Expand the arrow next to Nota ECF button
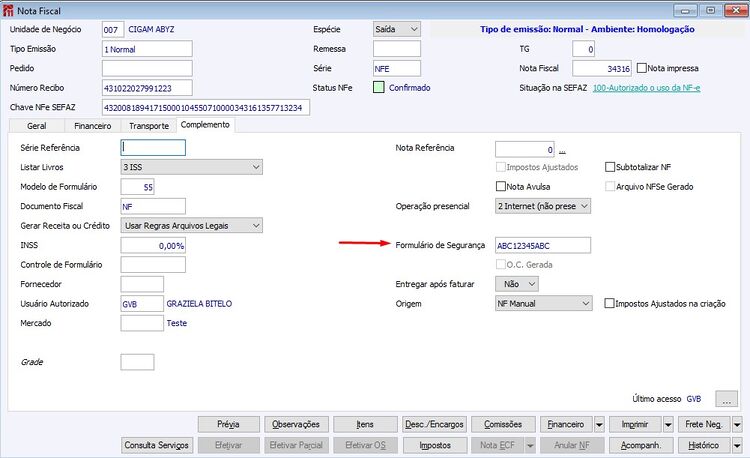 point(530,446)
